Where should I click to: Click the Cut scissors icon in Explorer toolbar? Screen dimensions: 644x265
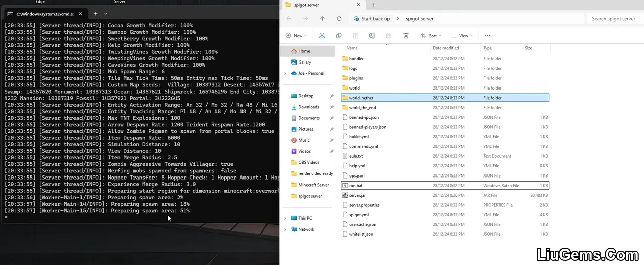(322, 36)
